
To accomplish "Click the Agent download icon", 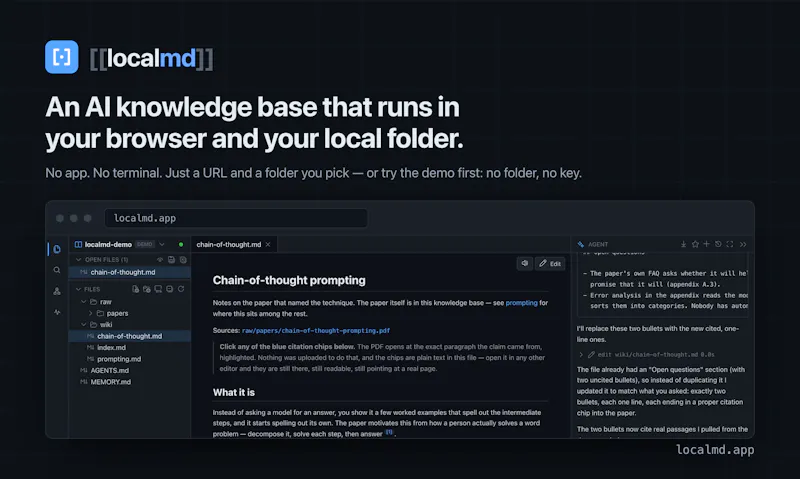I will tap(683, 244).
